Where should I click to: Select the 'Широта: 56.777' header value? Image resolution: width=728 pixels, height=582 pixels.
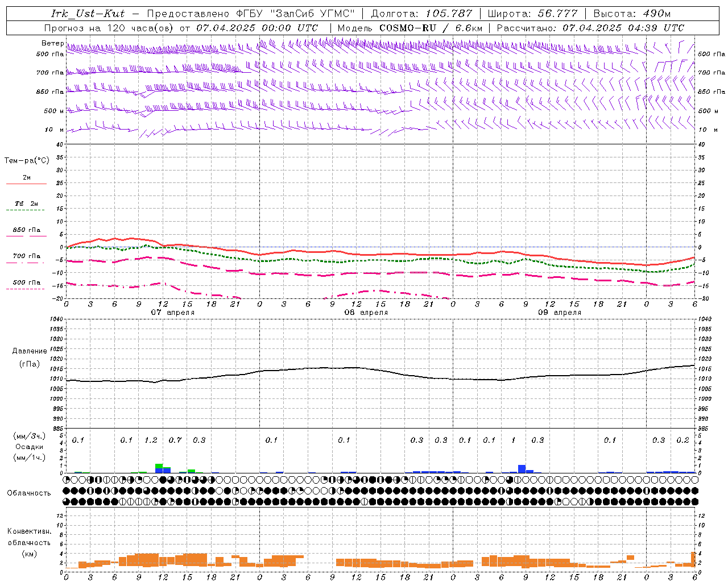click(532, 14)
